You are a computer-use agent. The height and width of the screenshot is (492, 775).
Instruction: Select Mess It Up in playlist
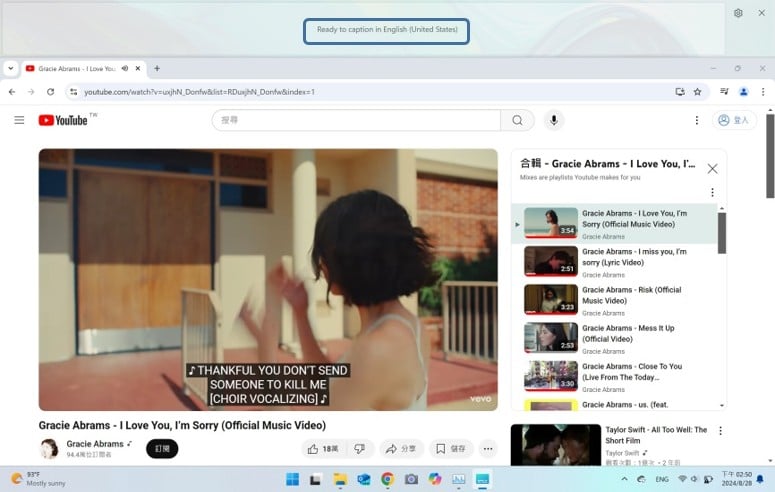pyautogui.click(x=614, y=339)
